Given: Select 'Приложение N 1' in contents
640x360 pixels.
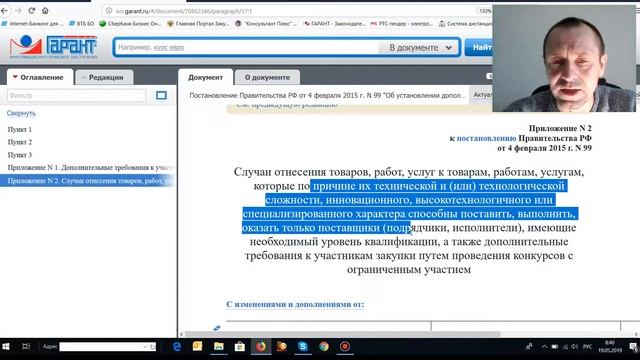Looking at the screenshot, I should (91, 168).
